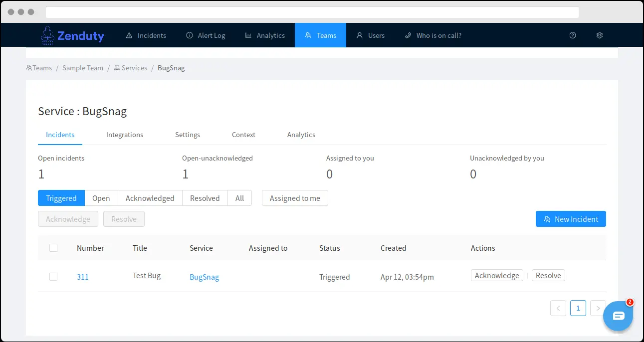Viewport: 644px width, 342px height.
Task: Click the Triggered status cell
Action: pos(335,277)
